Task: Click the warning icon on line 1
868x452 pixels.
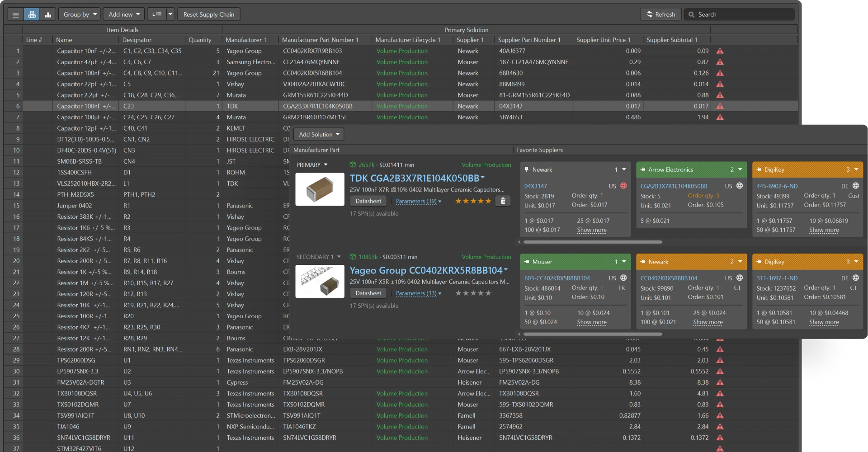Action: pyautogui.click(x=720, y=51)
